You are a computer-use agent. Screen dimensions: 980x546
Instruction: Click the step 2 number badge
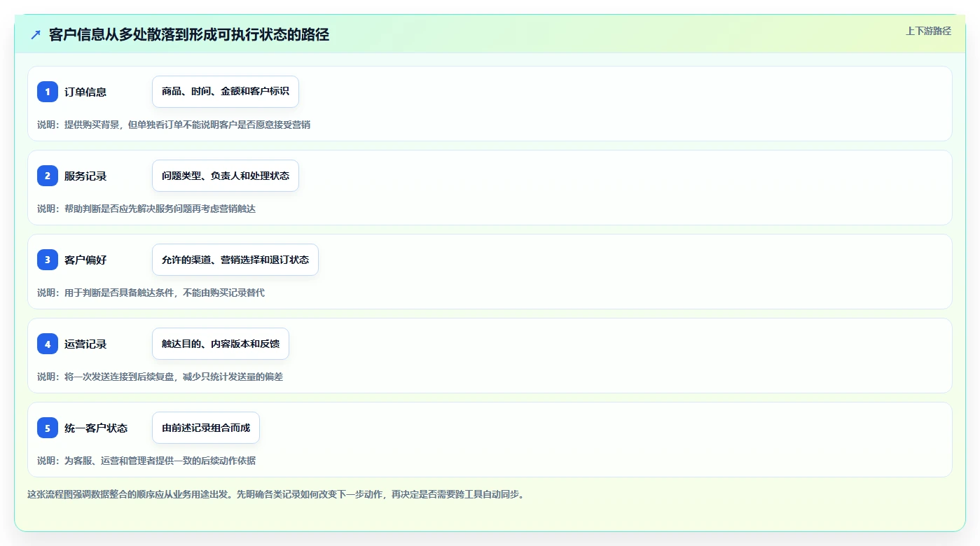tap(48, 176)
